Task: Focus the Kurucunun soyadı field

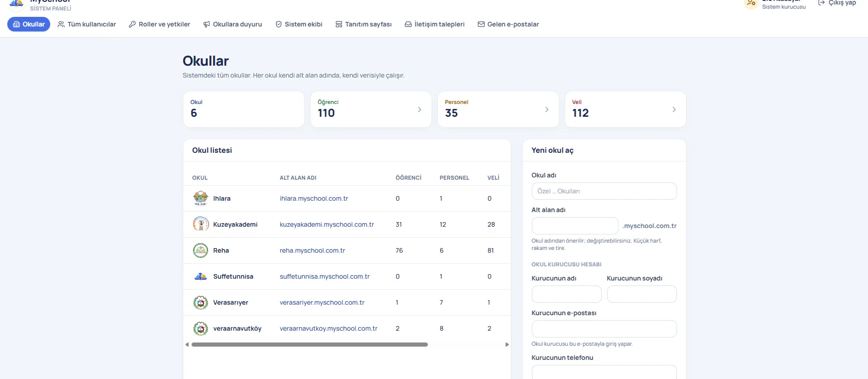Action: [x=642, y=294]
